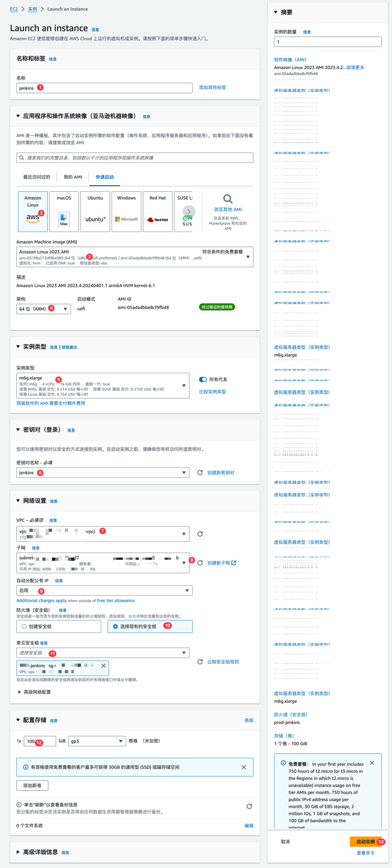Toggle the all generations switch
This screenshot has height=868, width=392.
203,379
